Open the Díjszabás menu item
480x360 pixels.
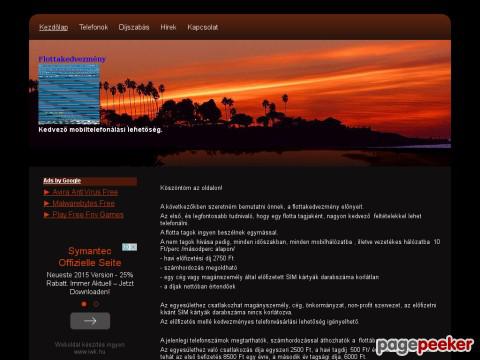[134, 27]
